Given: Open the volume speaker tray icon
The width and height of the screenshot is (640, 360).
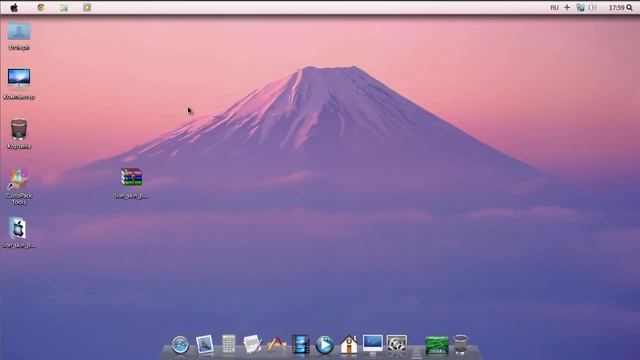Looking at the screenshot, I should [x=593, y=7].
